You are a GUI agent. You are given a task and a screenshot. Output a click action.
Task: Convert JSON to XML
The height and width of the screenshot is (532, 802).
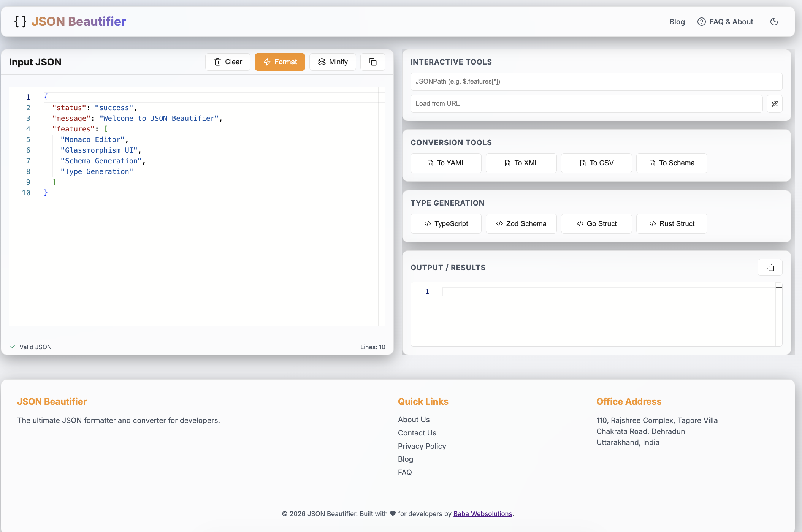521,163
